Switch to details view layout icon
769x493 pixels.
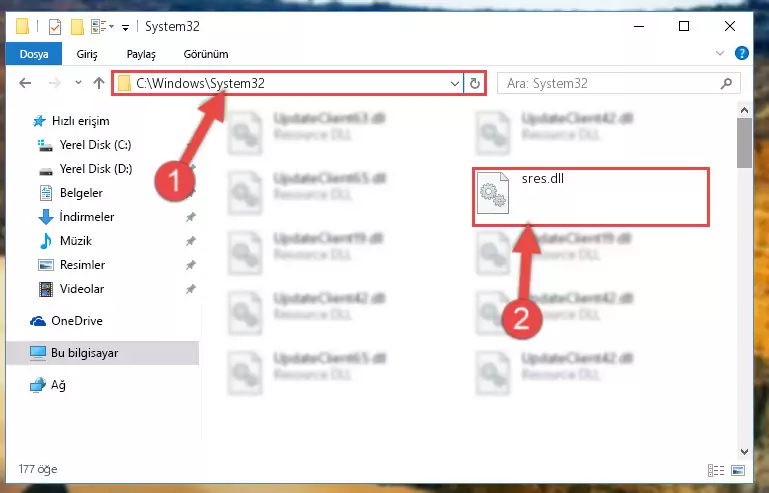(x=716, y=470)
